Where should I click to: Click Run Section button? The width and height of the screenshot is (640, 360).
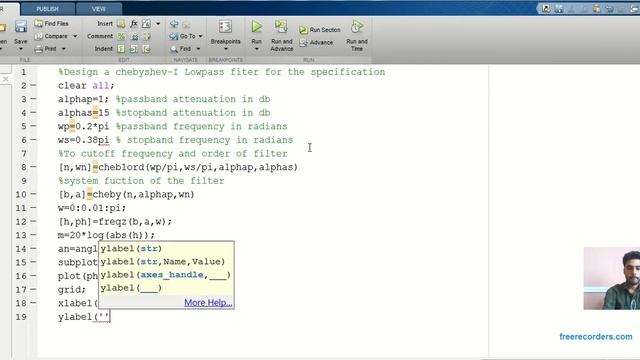click(320, 30)
